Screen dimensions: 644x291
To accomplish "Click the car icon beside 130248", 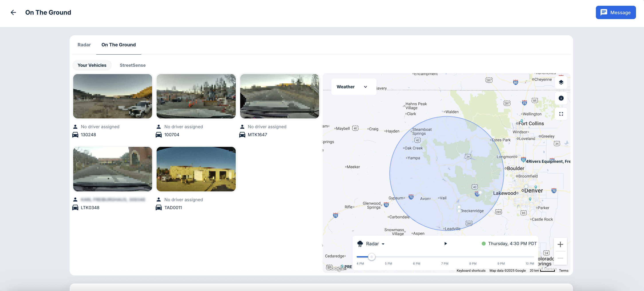I will [75, 135].
